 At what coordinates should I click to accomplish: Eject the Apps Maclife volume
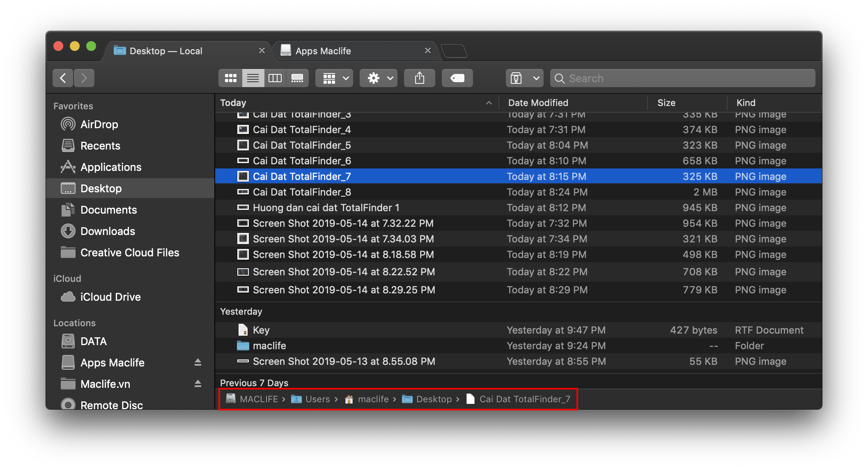(198, 362)
